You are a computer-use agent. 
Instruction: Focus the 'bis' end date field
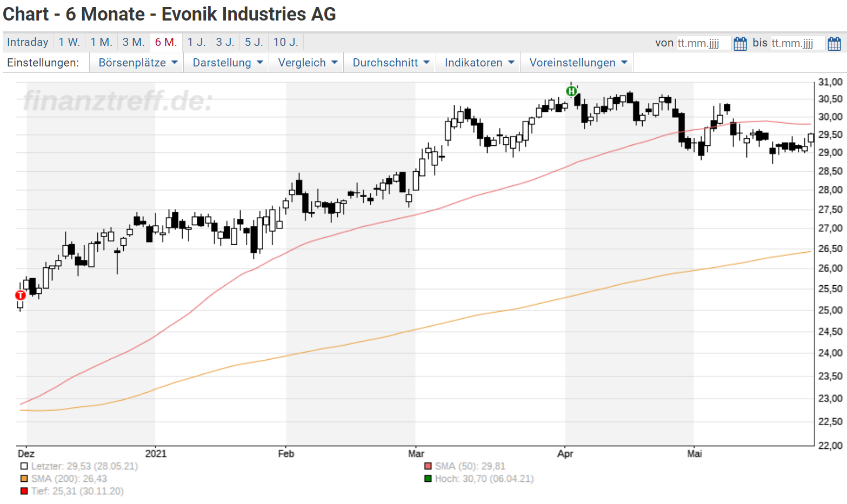point(798,43)
